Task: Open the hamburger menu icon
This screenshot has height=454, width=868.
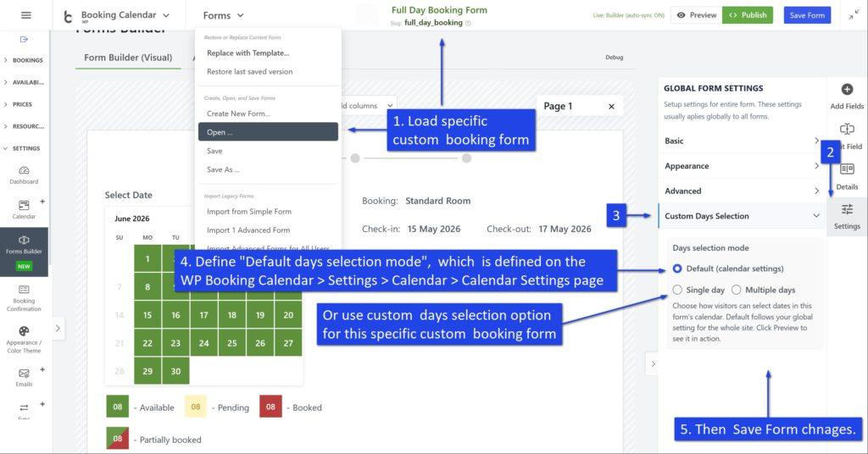Action: pyautogui.click(x=26, y=15)
